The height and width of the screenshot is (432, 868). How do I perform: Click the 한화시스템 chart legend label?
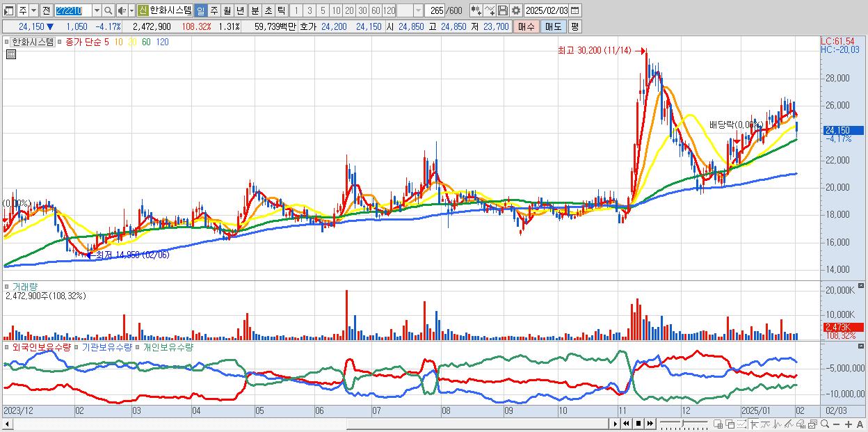[33, 42]
